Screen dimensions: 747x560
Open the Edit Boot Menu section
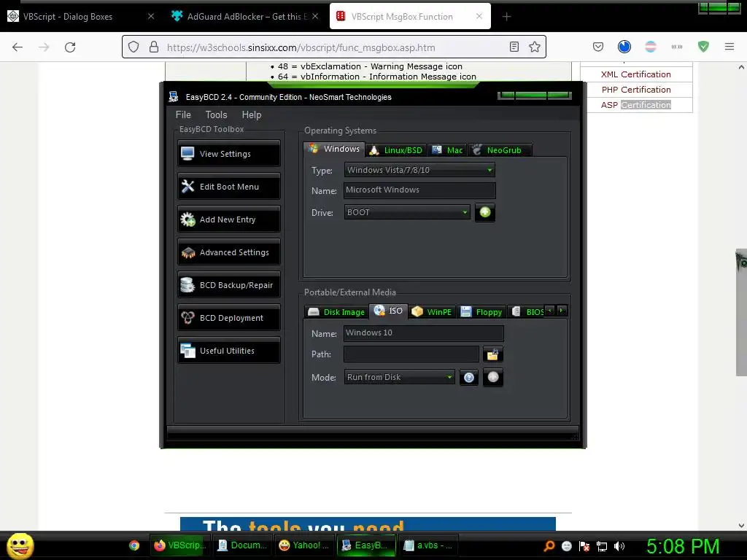tap(228, 187)
